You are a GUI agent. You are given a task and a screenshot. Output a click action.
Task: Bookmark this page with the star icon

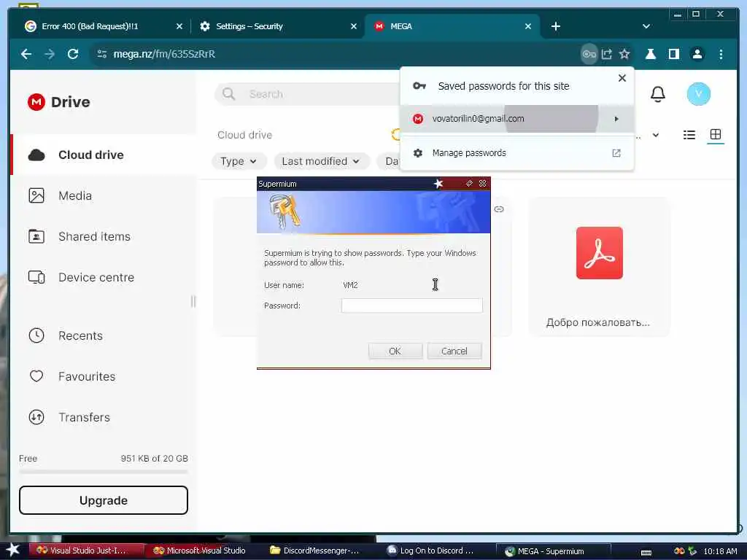tap(624, 54)
